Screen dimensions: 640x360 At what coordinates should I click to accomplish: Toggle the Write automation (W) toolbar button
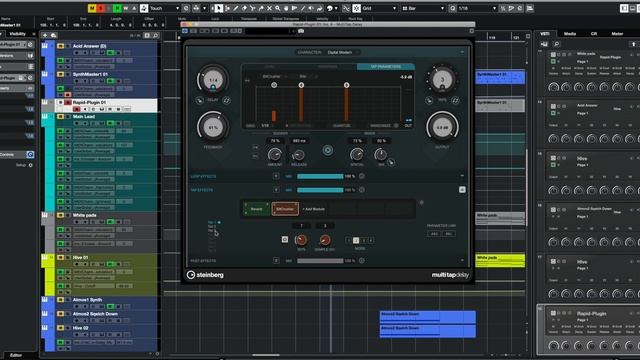click(126, 8)
